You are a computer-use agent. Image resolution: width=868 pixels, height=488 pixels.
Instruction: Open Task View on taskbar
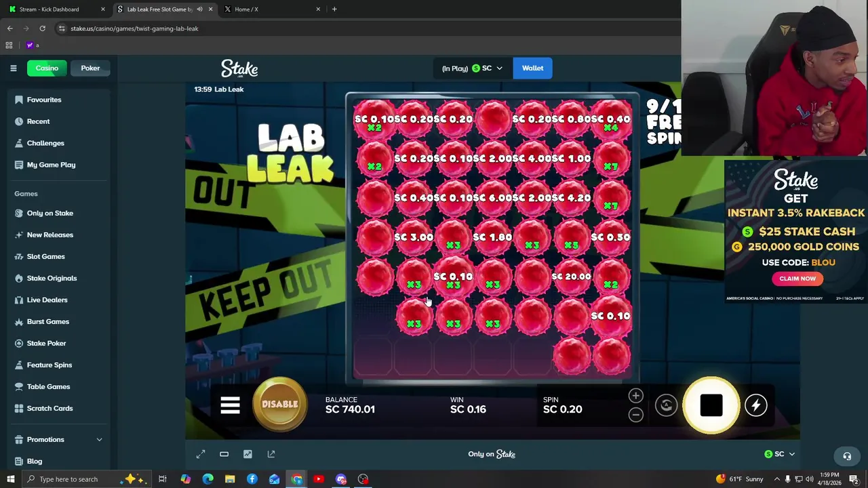point(163,479)
